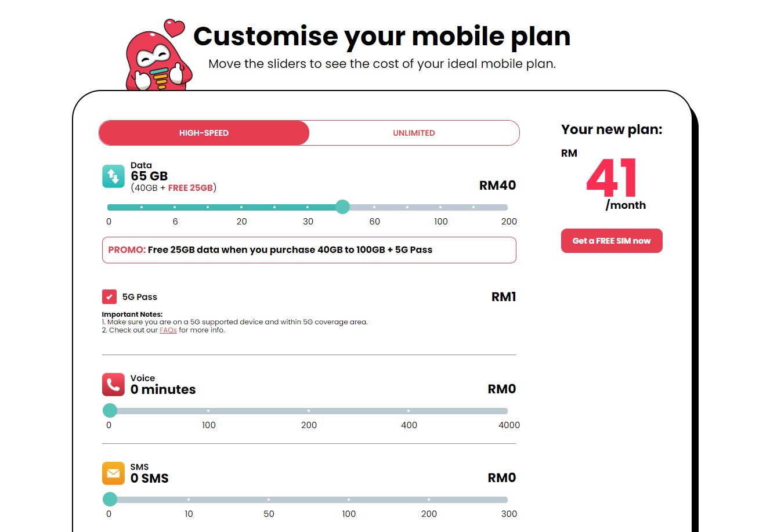Image resolution: width=770 pixels, height=532 pixels.
Task: Click Get a FREE SIM now
Action: click(x=612, y=241)
